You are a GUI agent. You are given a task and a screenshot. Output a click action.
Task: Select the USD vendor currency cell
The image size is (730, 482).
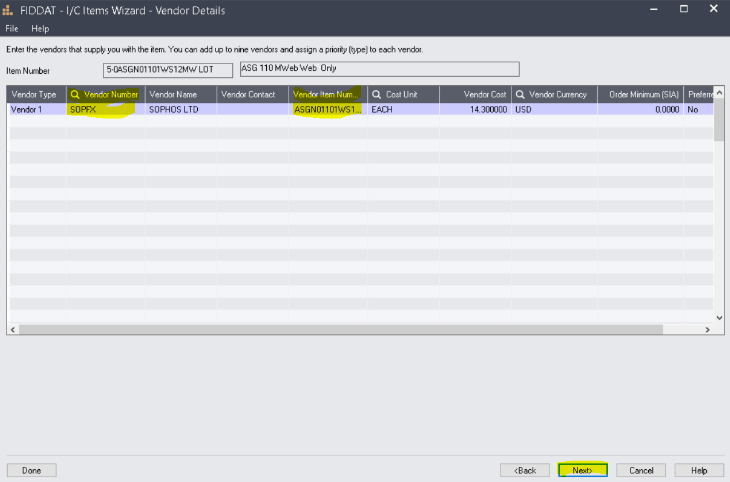click(x=553, y=109)
